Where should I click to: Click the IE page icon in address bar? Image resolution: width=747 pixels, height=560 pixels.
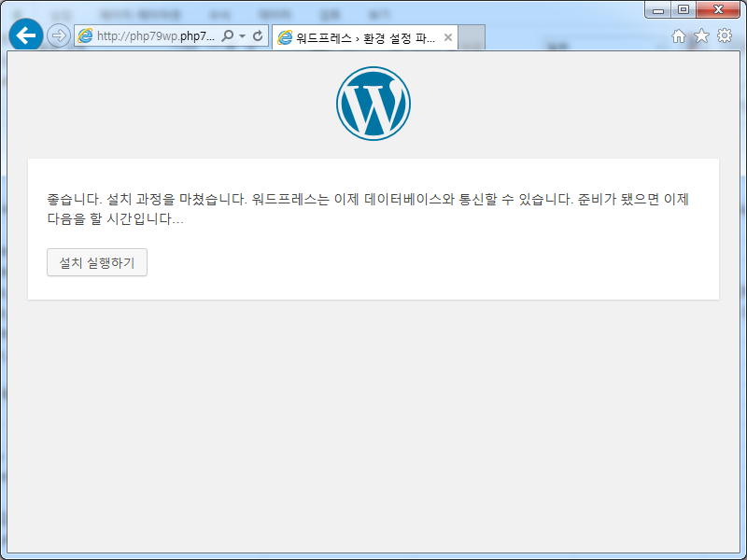(x=85, y=35)
